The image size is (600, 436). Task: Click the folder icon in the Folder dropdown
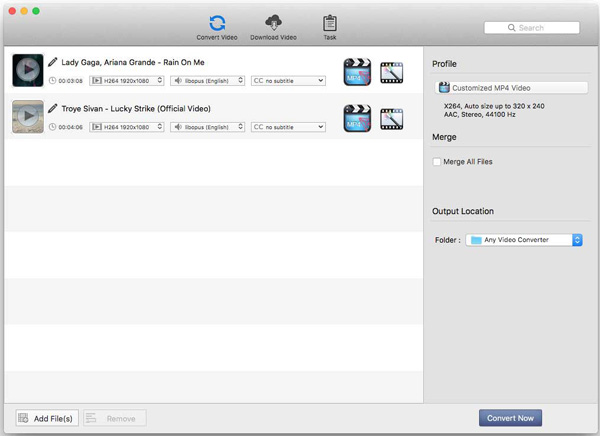coord(476,240)
